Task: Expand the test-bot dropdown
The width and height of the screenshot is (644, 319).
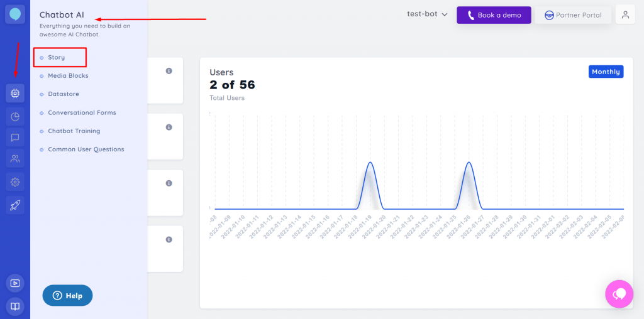Action: pyautogui.click(x=427, y=14)
